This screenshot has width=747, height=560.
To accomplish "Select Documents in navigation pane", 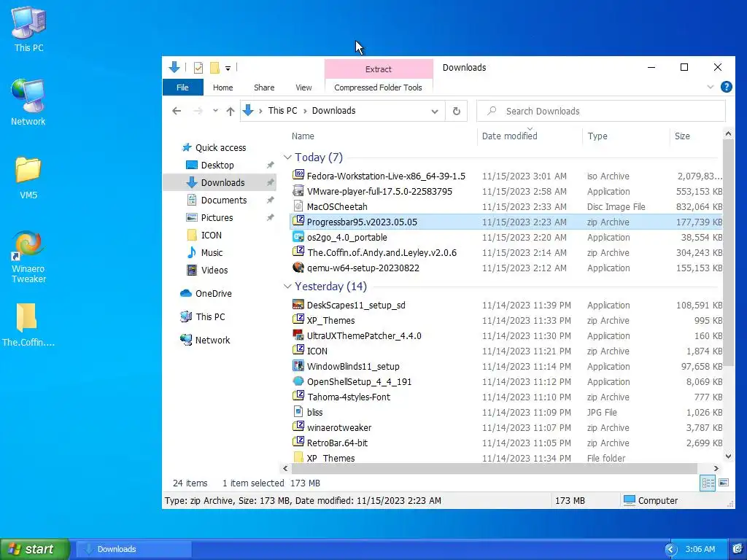I will pyautogui.click(x=223, y=201).
